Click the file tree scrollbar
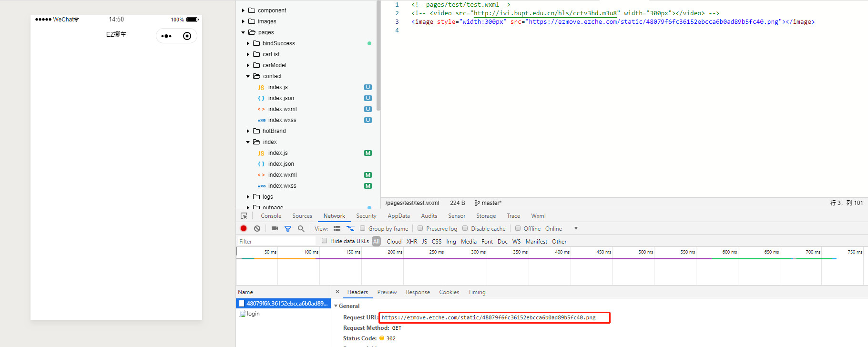 (x=378, y=56)
